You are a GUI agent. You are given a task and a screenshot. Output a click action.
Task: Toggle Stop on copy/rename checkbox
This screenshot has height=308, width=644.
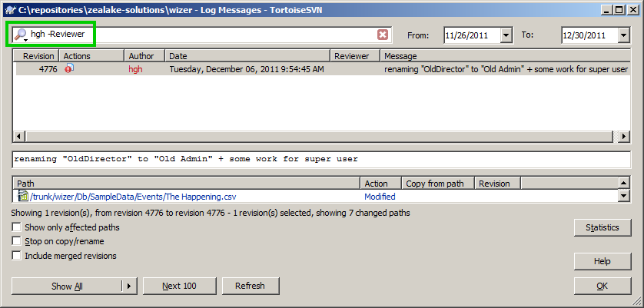pyautogui.click(x=16, y=241)
